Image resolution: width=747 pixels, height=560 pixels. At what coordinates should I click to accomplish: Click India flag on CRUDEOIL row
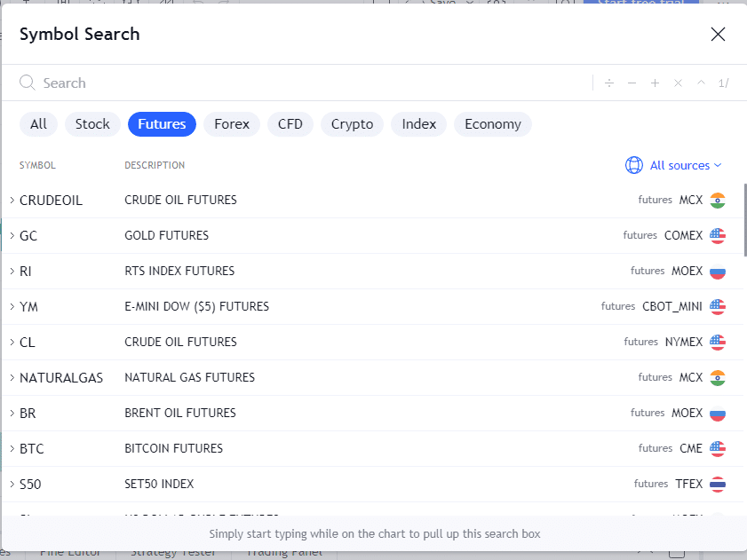click(718, 200)
